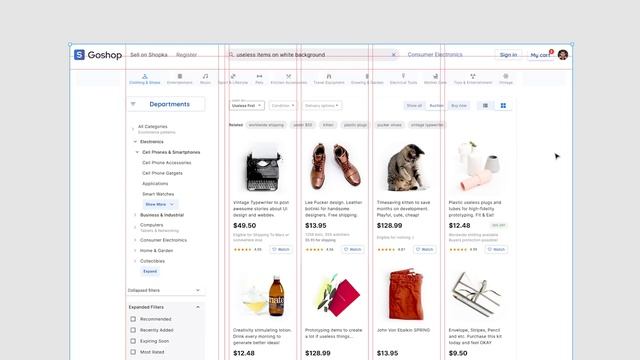Clear the search field with the X icon
Image resolution: width=640 pixels, height=360 pixels.
pyautogui.click(x=393, y=55)
